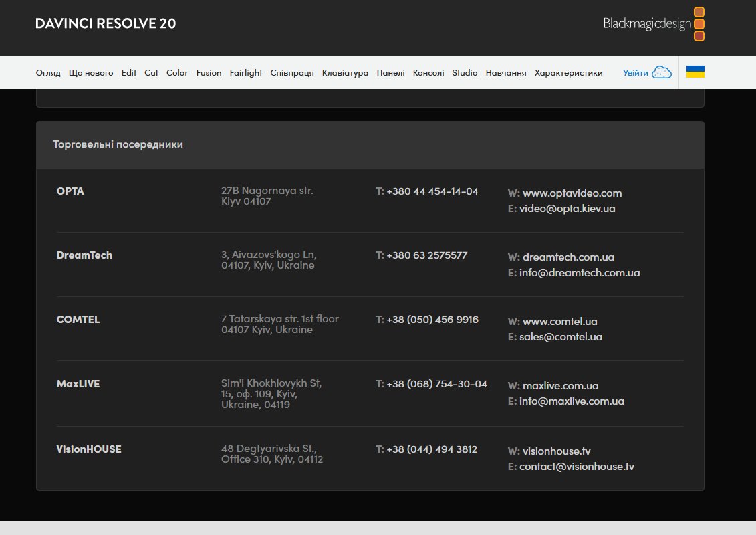The width and height of the screenshot is (756, 535).
Task: Open the Клавіатура menu item
Action: coord(345,73)
